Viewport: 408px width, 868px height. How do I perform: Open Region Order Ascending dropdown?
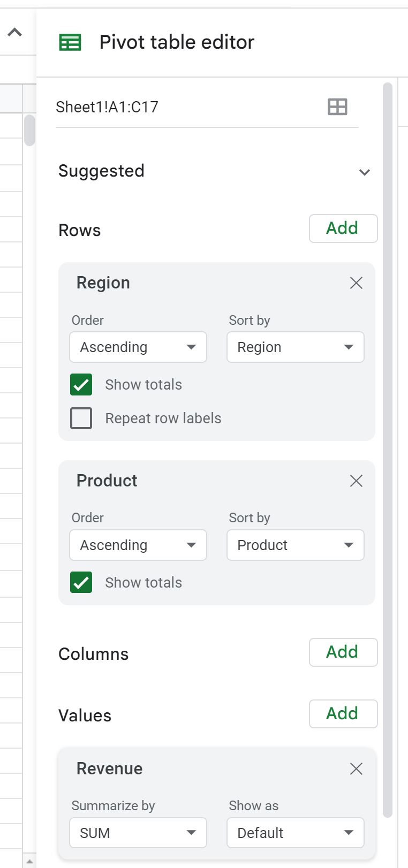click(138, 347)
